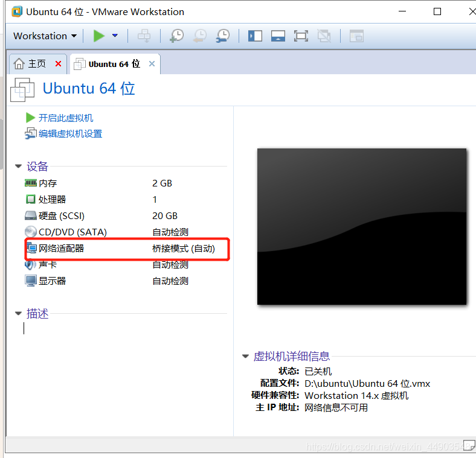The image size is (476, 458).
Task: Click the settings icon beside 编辑虚拟机设置
Action: (31, 134)
